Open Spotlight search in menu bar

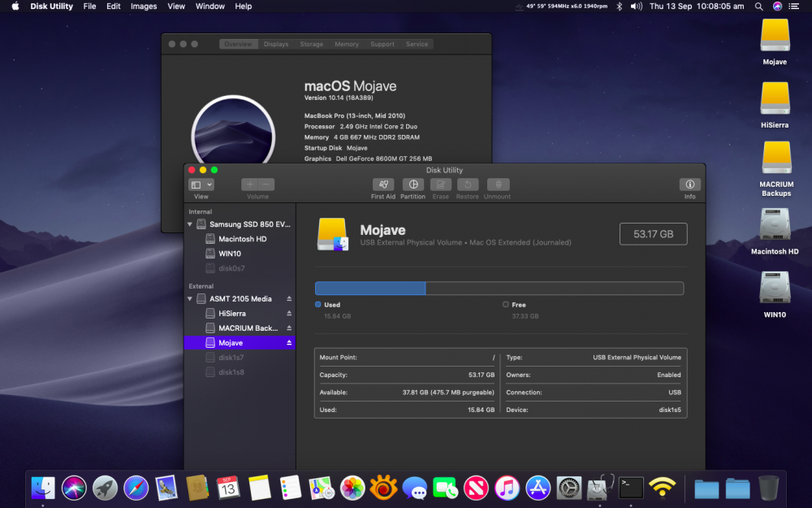pos(758,7)
